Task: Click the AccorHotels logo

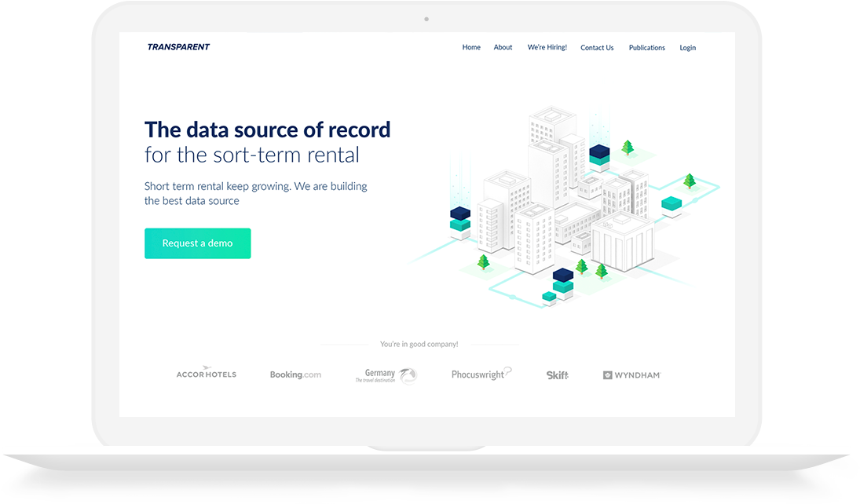Action: 207,372
